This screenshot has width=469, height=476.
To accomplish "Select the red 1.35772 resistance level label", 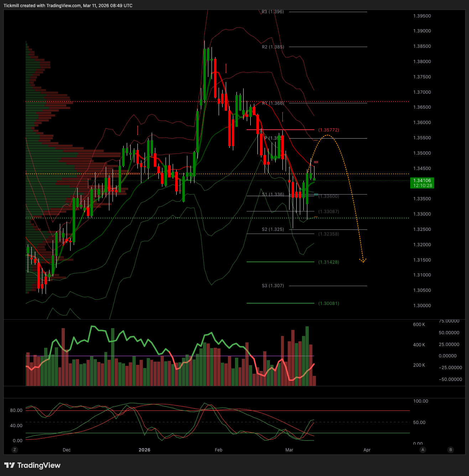I will point(328,130).
